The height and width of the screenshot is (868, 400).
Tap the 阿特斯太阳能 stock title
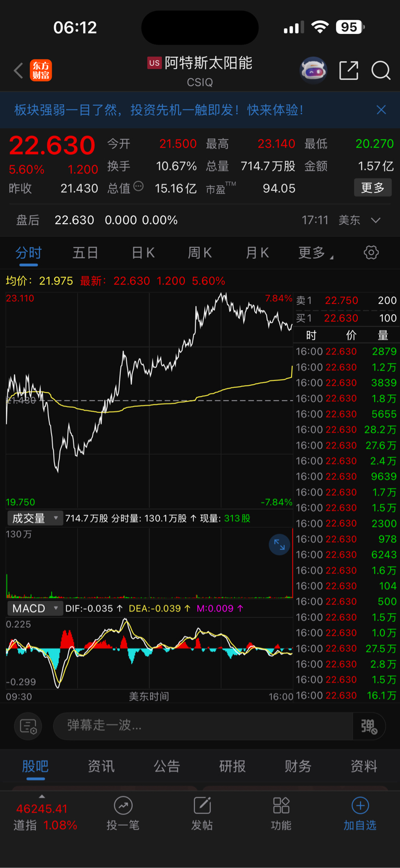coord(208,63)
